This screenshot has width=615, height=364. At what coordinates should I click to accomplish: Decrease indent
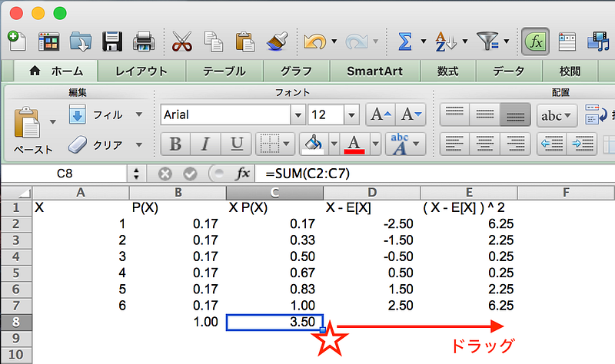[551, 144]
